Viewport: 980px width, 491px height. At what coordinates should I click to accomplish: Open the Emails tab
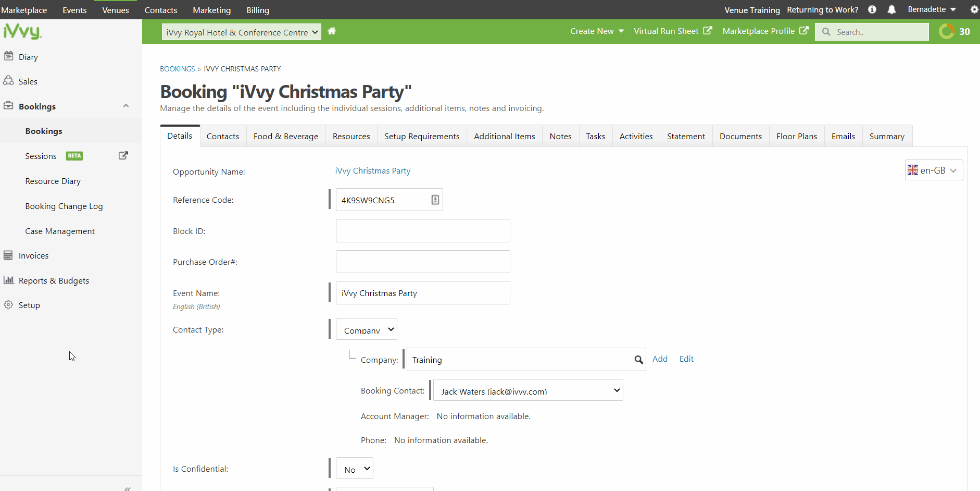tap(844, 136)
